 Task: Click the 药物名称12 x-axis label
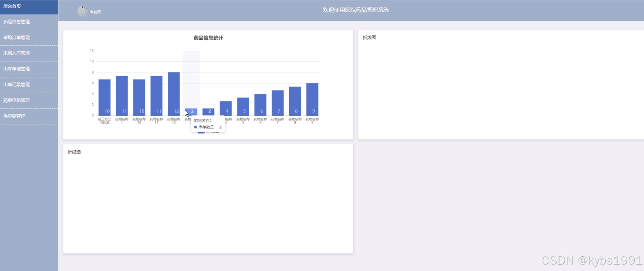174,121
